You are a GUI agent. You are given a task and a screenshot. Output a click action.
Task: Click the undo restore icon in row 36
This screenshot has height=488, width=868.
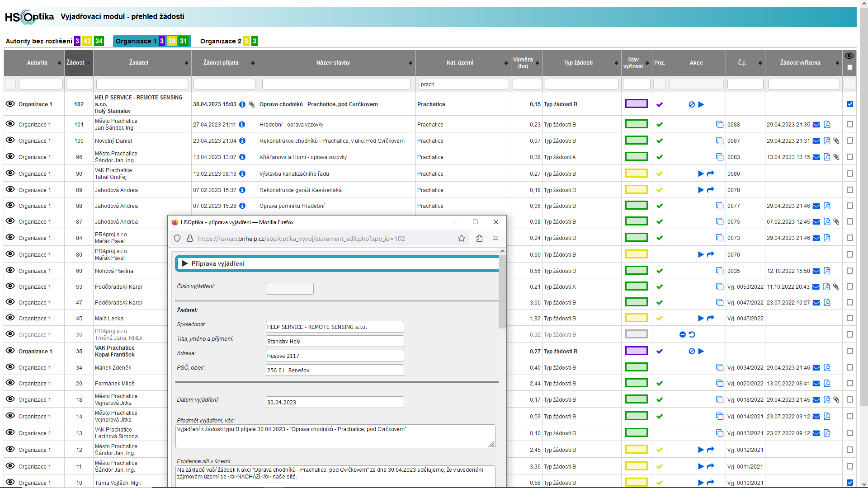pyautogui.click(x=692, y=335)
